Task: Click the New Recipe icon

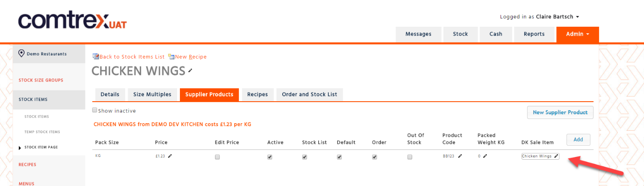Action: tap(171, 57)
